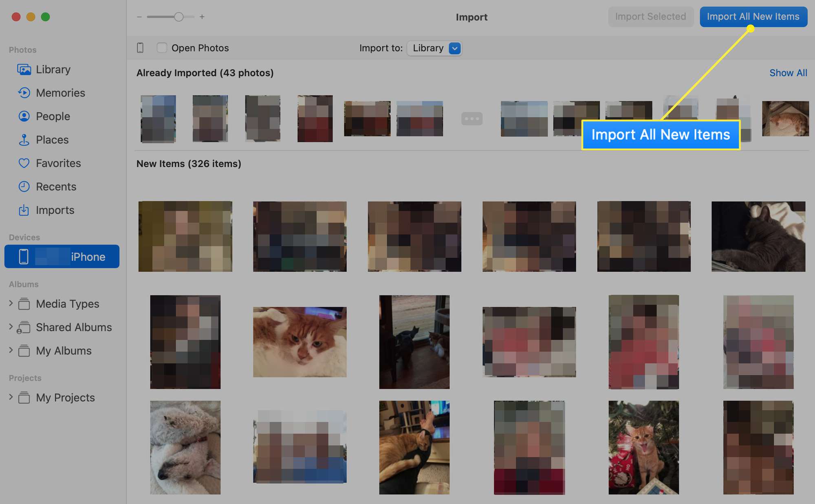Click the orange tabby cat thumbnail

[299, 341]
